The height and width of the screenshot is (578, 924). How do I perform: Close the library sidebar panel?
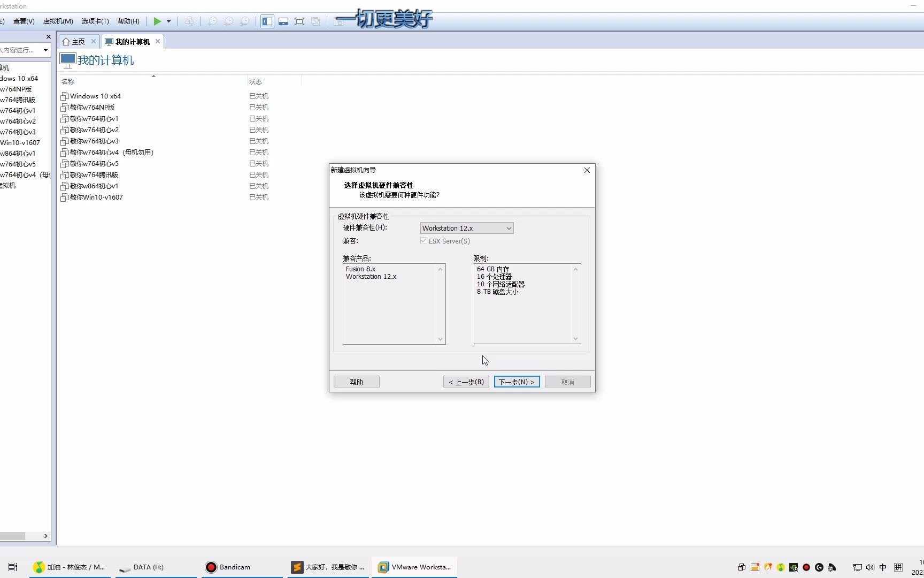click(x=49, y=37)
